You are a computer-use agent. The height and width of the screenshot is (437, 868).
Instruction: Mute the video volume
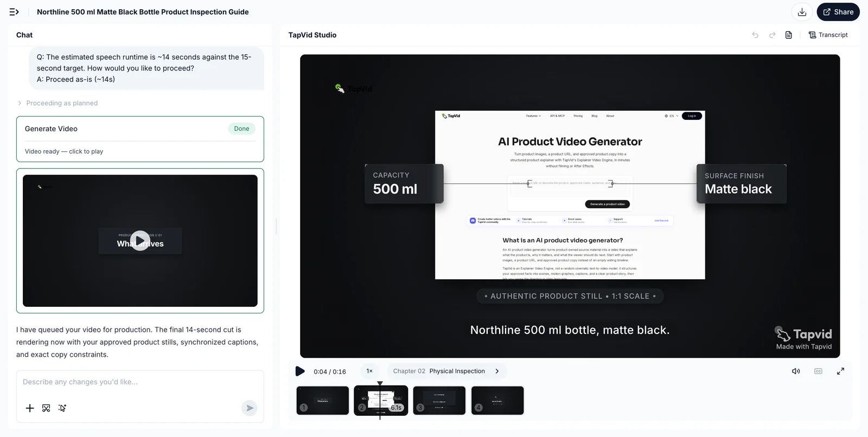pos(796,371)
